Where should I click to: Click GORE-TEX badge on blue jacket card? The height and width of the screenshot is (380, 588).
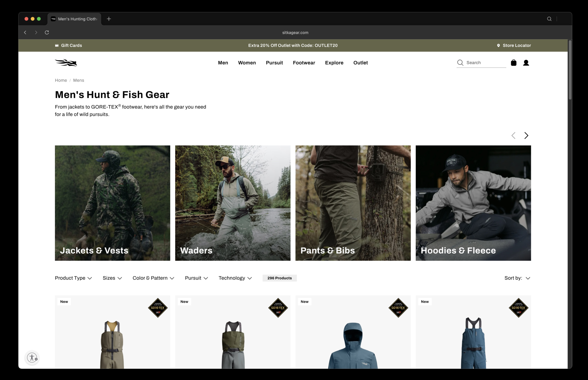[x=398, y=308]
